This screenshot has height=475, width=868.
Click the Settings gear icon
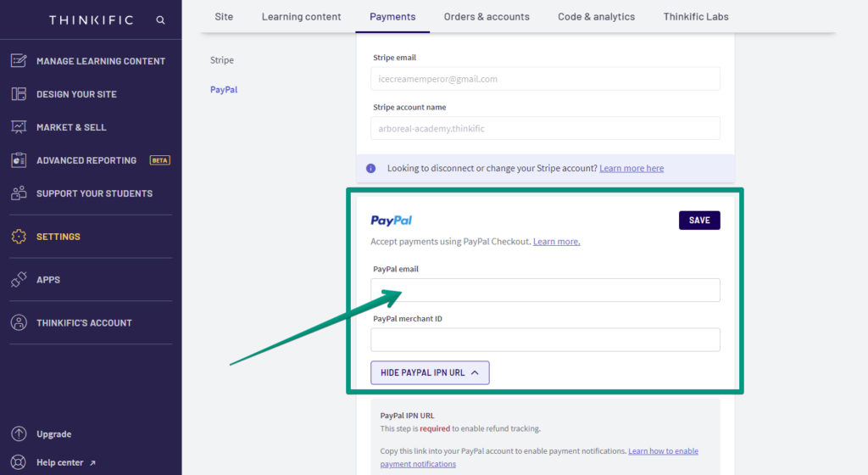[19, 237]
